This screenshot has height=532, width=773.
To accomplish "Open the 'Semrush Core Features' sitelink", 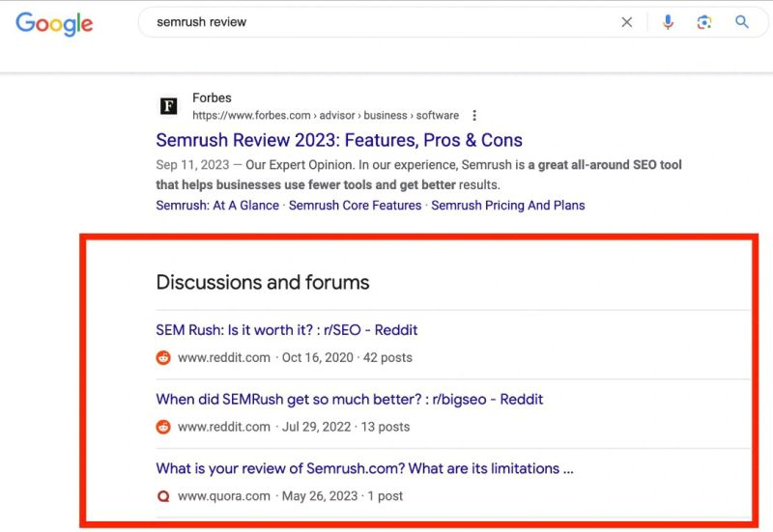I will (355, 206).
